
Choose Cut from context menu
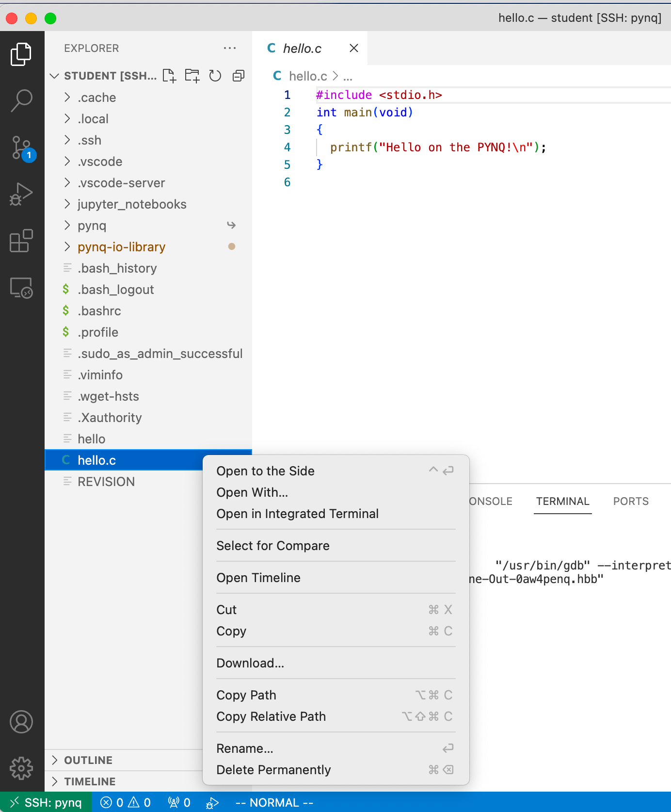(x=335, y=610)
